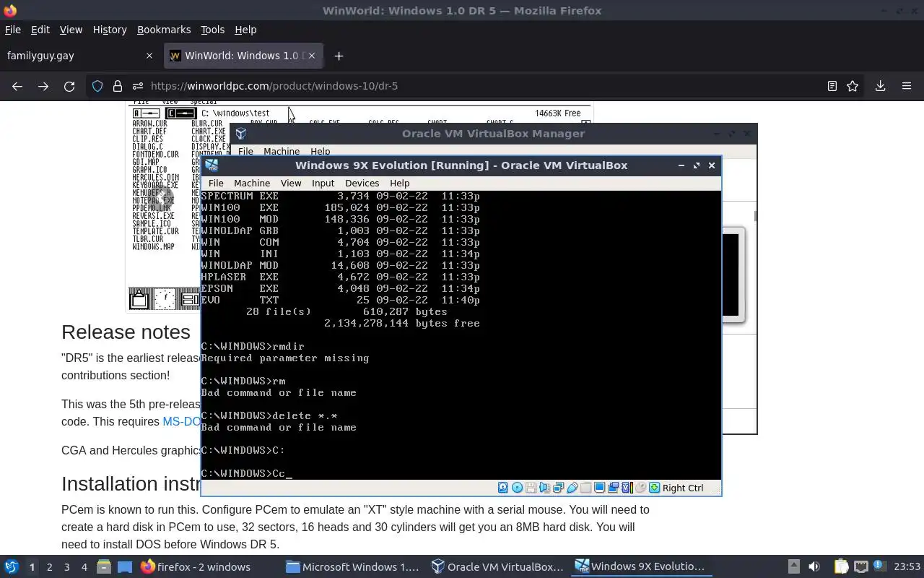Switch to workspace 2 in the taskbar

pyautogui.click(x=49, y=567)
